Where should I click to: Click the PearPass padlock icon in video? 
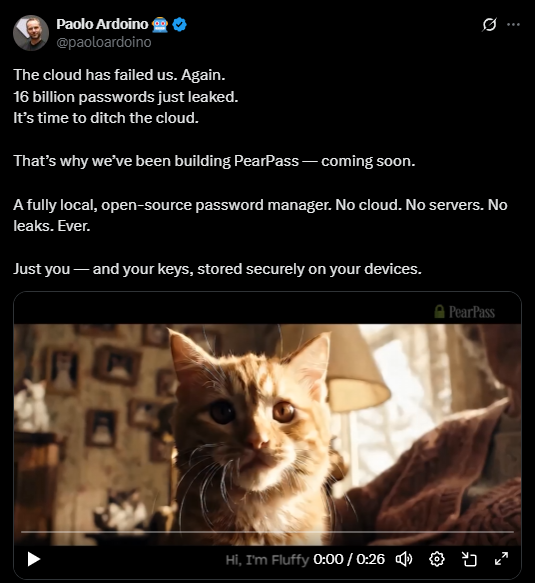tap(439, 311)
